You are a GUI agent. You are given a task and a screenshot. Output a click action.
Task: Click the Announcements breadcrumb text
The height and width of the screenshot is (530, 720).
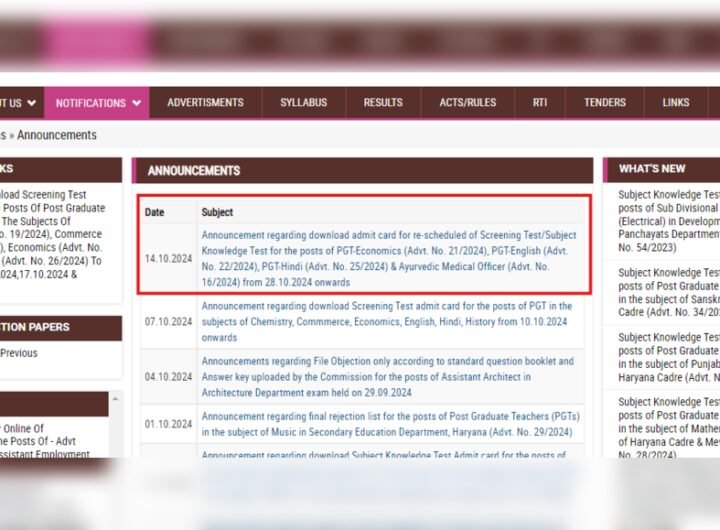(57, 135)
